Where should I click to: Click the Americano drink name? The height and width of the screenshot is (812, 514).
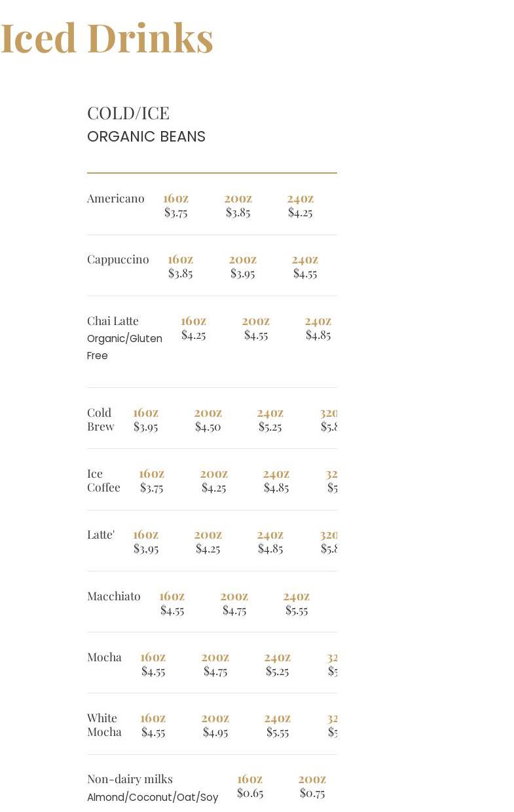[x=116, y=199]
